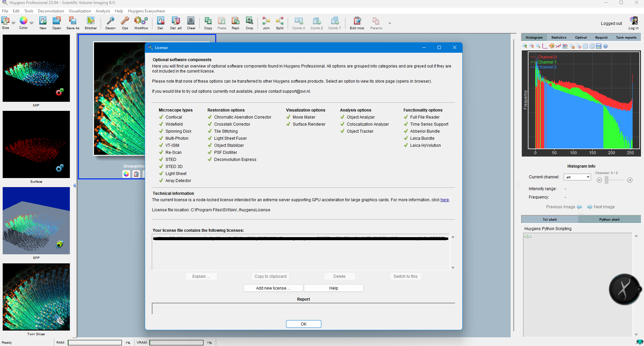644x346 pixels.
Task: Click the Del. image toolbar icon
Action: 161,23
